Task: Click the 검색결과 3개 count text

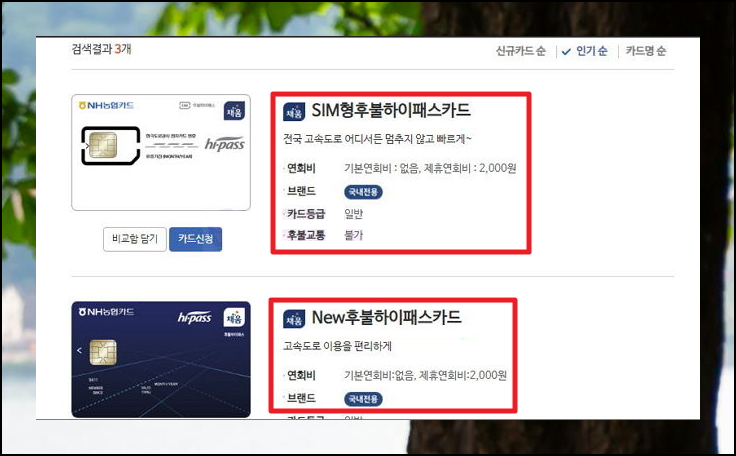Action: click(101, 49)
